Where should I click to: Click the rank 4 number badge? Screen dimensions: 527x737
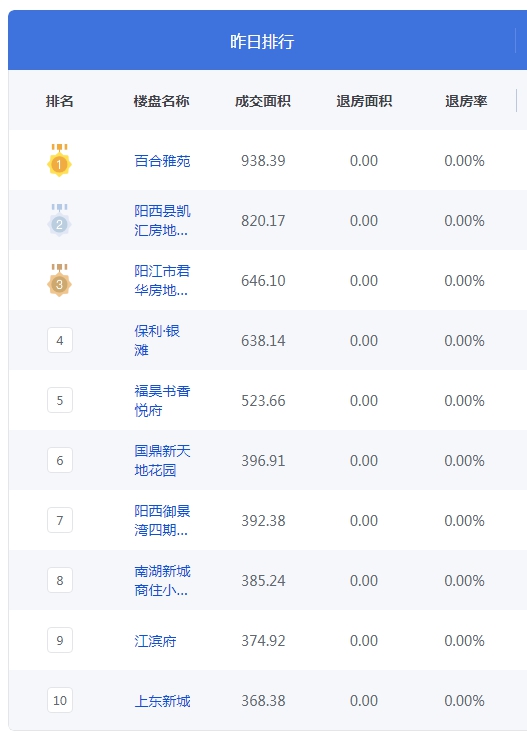60,340
